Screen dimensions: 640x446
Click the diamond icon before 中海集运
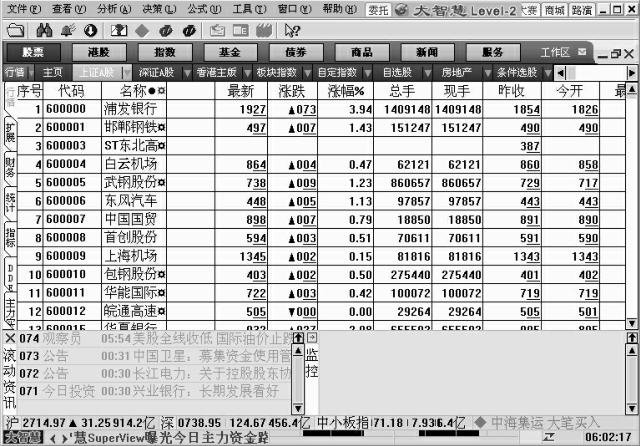(x=480, y=423)
